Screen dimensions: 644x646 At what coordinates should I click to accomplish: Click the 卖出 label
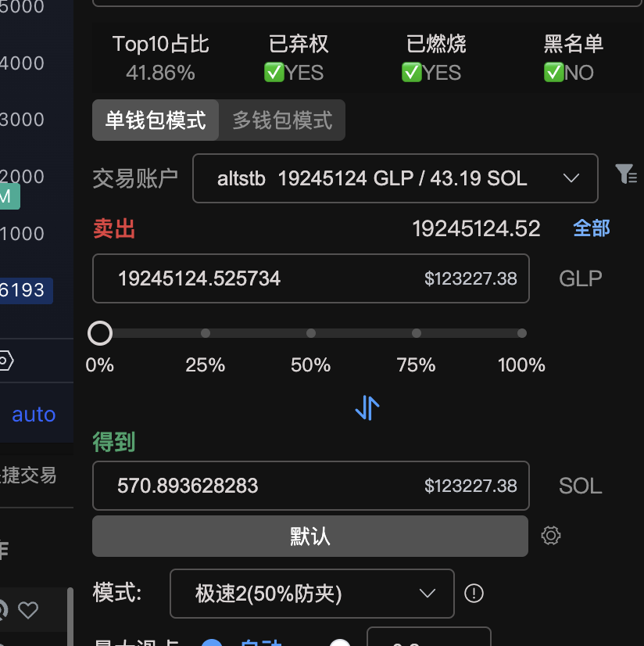[114, 228]
